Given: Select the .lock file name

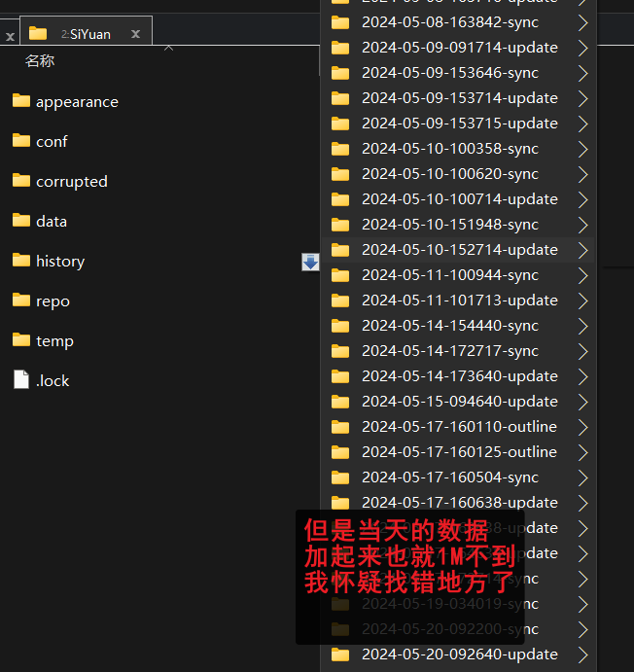Looking at the screenshot, I should [53, 380].
